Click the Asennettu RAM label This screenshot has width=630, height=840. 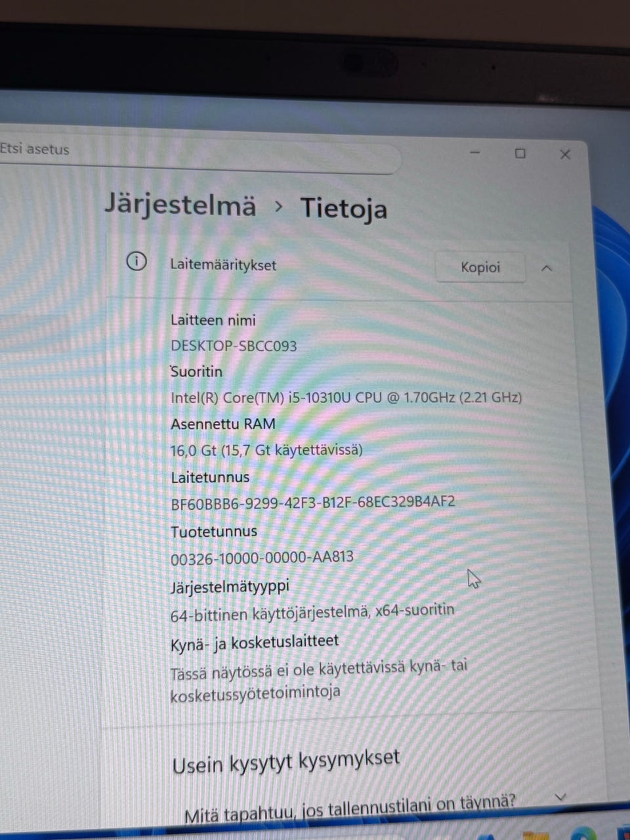[223, 424]
